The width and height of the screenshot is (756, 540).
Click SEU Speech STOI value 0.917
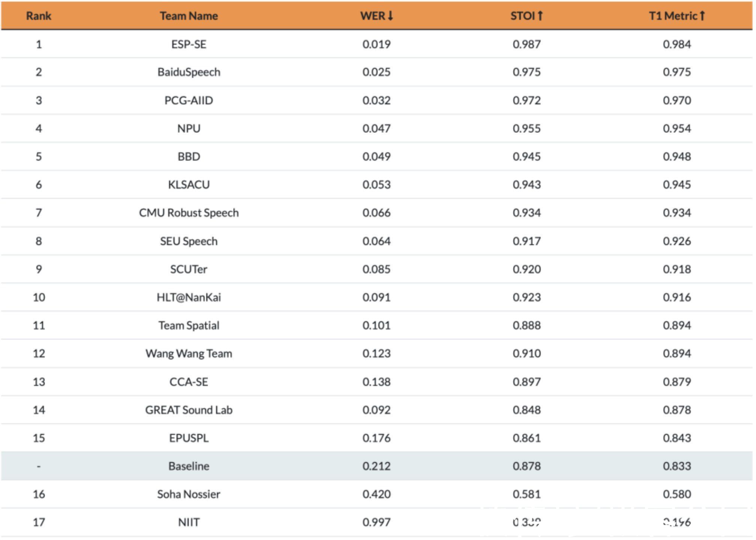pos(527,241)
